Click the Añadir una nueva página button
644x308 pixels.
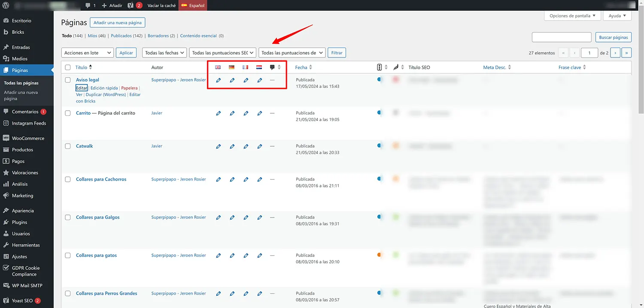coord(118,22)
